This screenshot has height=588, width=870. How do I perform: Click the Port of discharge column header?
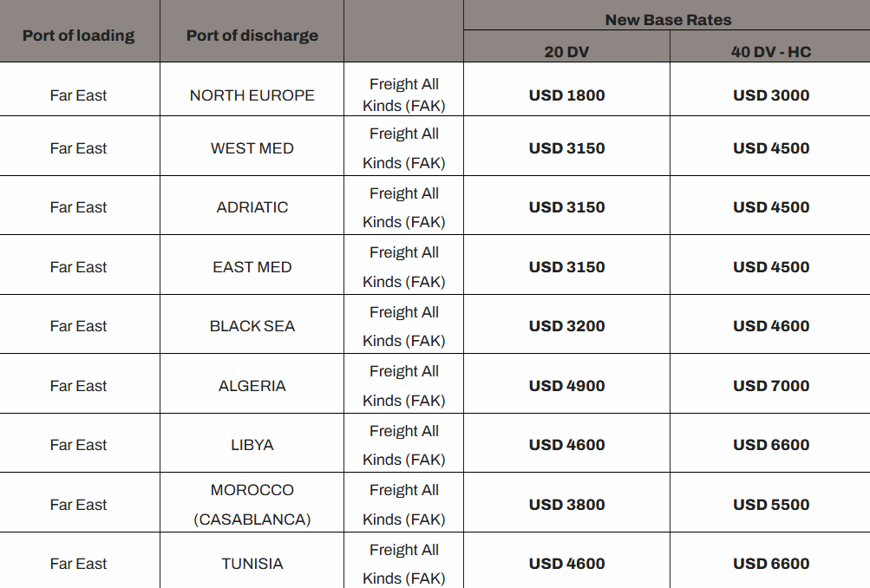[x=252, y=36]
